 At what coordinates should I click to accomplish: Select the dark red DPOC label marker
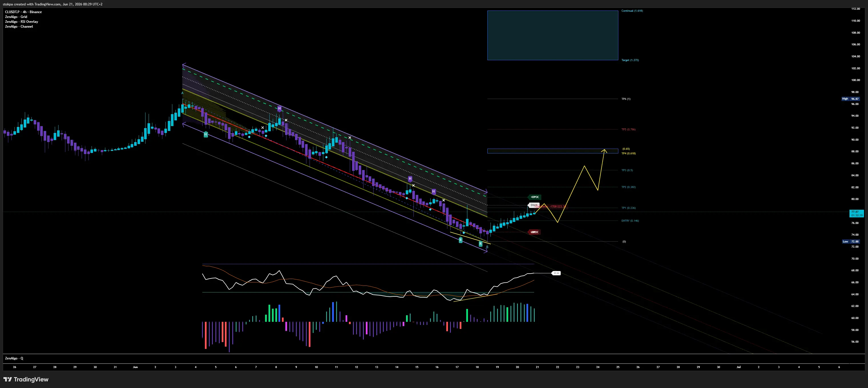pos(534,232)
